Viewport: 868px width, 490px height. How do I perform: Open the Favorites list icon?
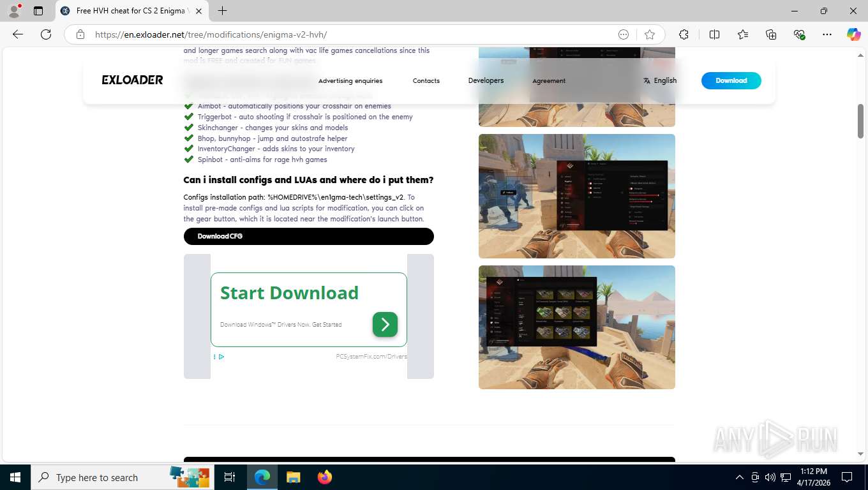[x=743, y=34]
